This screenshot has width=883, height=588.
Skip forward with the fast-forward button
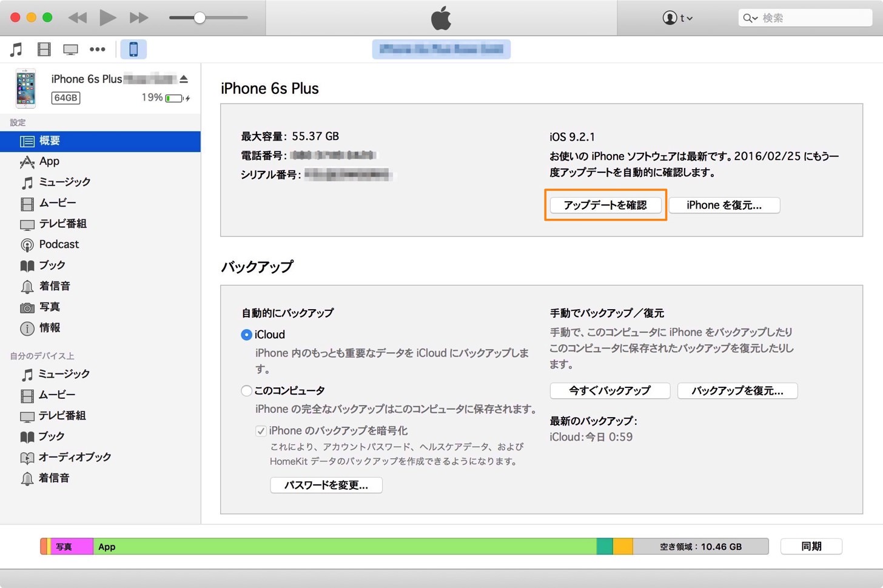pyautogui.click(x=139, y=18)
